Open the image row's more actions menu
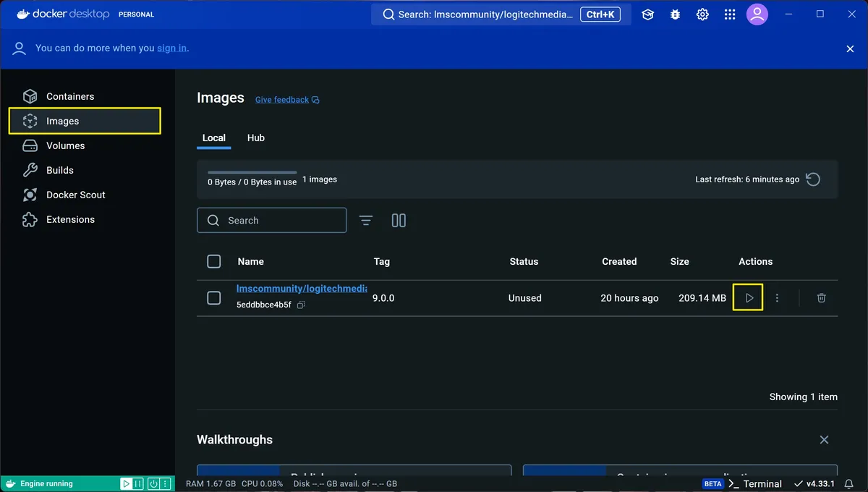This screenshot has width=868, height=492. 777,298
